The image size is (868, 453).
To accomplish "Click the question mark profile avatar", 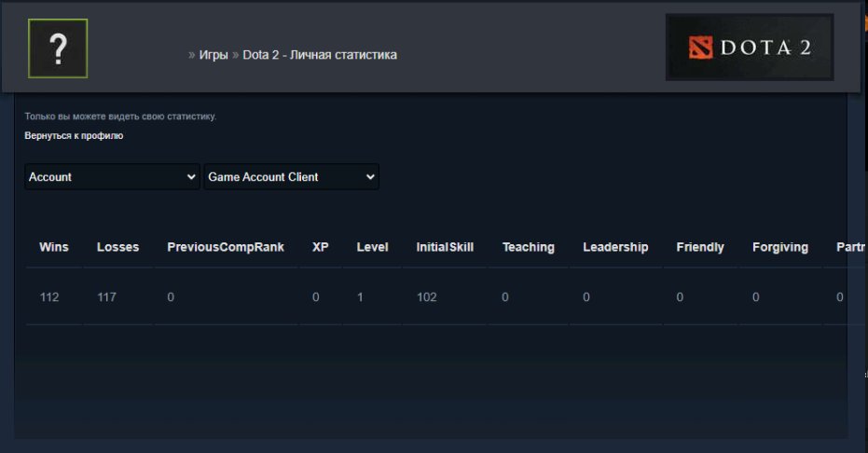I will [x=58, y=48].
